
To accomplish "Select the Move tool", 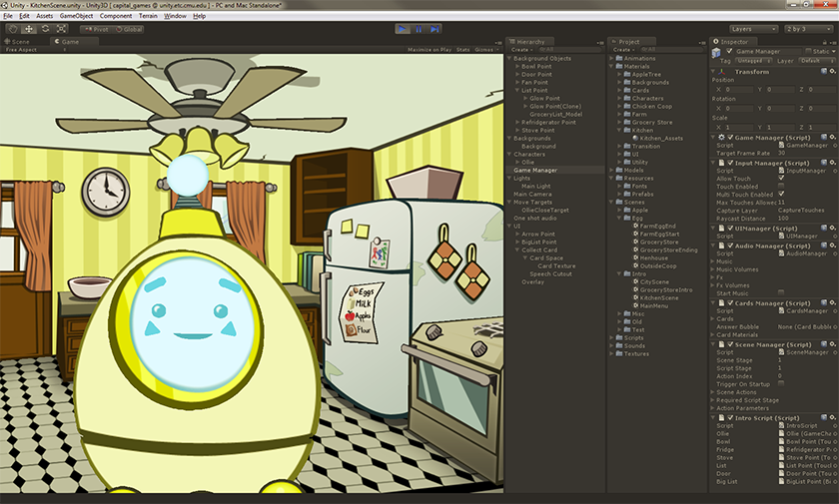I will click(29, 29).
